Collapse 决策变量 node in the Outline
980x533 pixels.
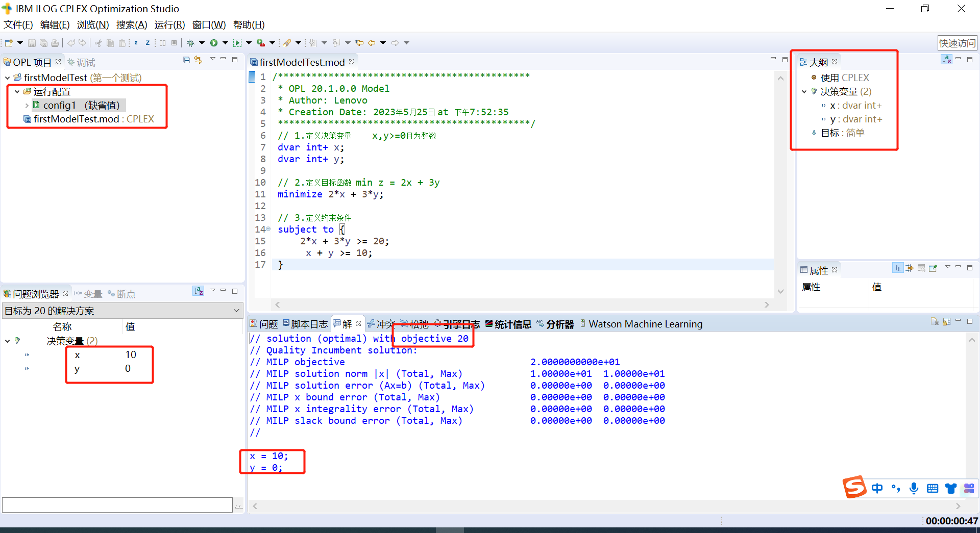[x=804, y=92]
